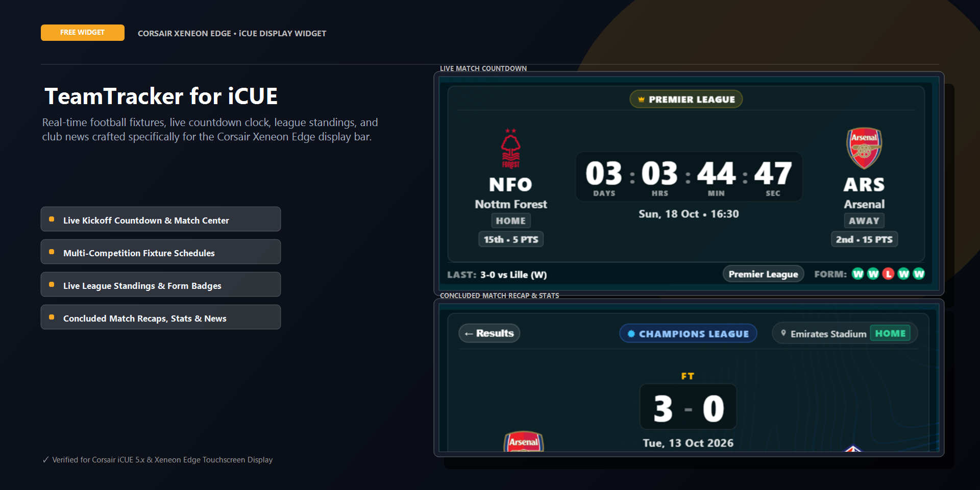Click the AWAY tag under Arsenal
The image size is (980, 490).
[864, 221]
